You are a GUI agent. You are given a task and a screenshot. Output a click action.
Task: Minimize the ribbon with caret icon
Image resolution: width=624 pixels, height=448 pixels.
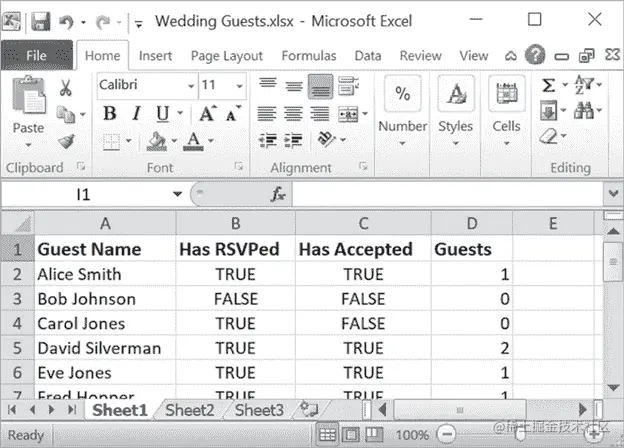click(511, 56)
